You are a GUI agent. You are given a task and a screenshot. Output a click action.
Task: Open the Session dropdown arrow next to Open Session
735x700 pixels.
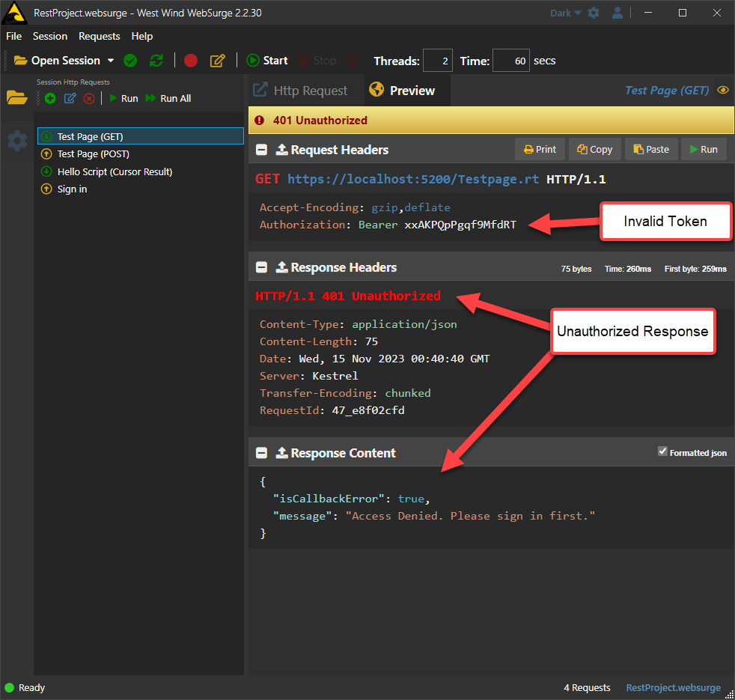[111, 61]
